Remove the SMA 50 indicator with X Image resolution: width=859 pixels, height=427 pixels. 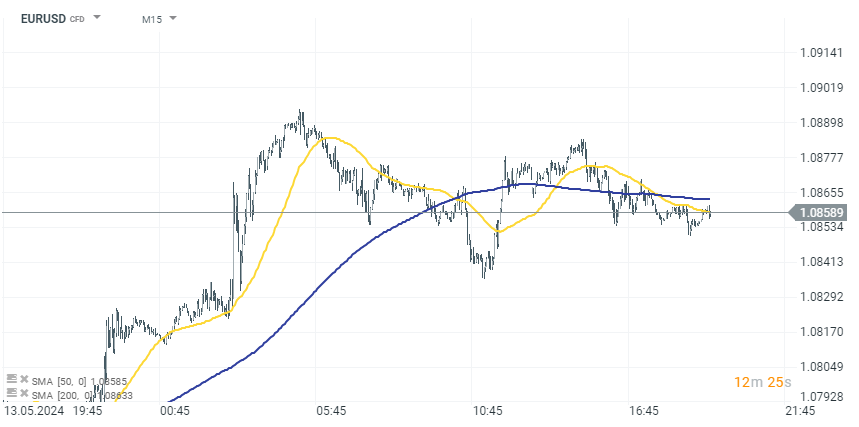click(25, 380)
